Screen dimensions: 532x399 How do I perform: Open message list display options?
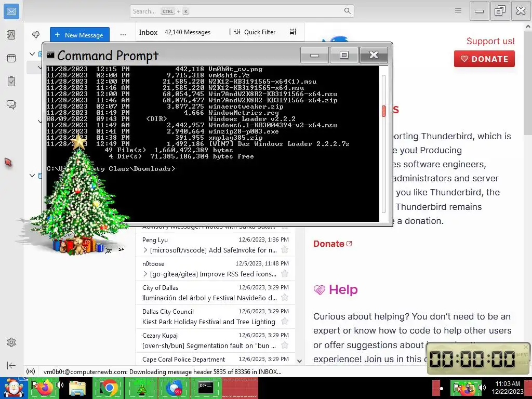pyautogui.click(x=293, y=32)
